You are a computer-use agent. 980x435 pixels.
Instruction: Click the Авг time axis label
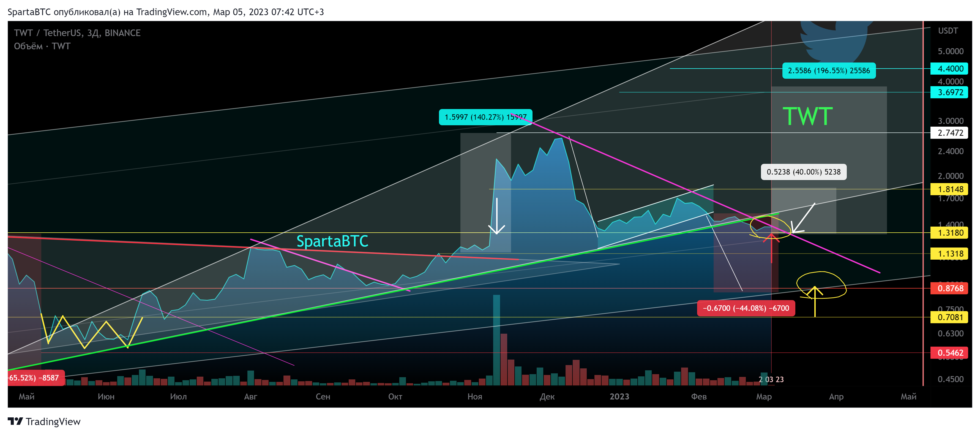click(x=250, y=396)
